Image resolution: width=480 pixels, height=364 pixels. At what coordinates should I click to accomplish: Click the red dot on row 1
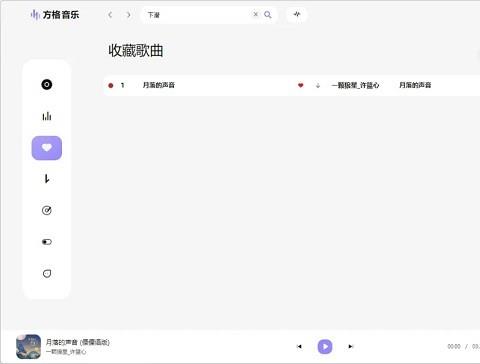pyautogui.click(x=111, y=85)
